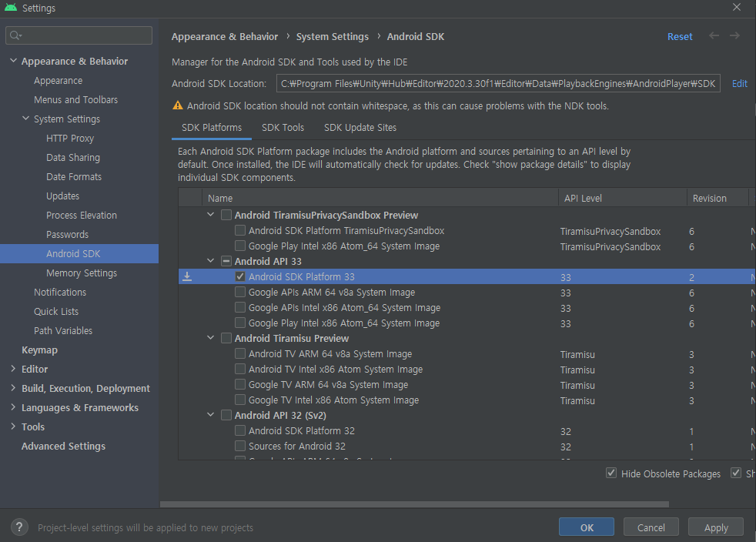Check Android SDK Platform 32
The image size is (756, 542).
pyautogui.click(x=240, y=430)
